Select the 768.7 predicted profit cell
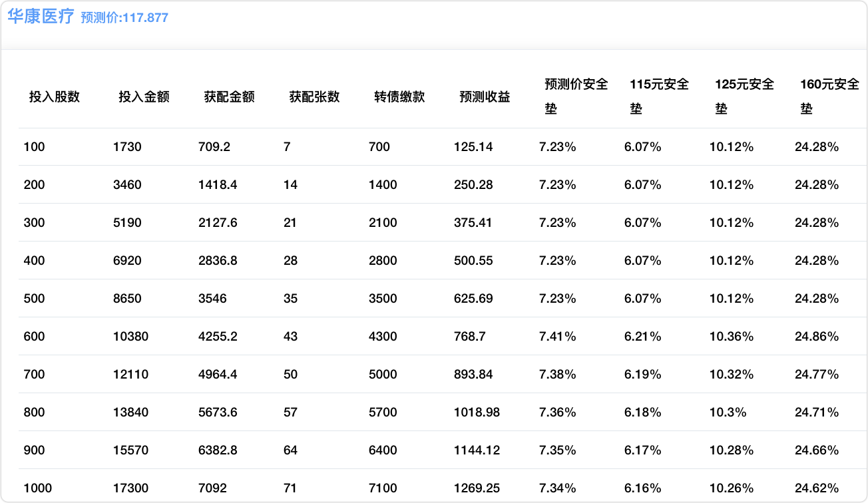 469,337
